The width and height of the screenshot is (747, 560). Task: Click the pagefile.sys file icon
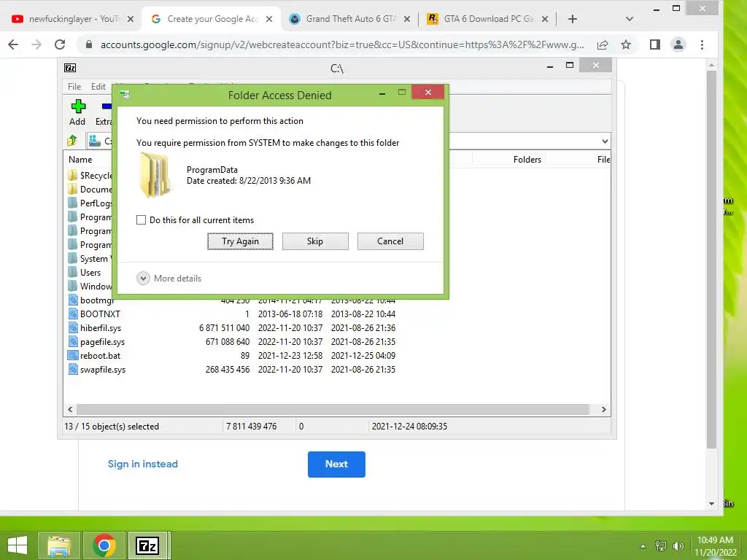tap(73, 341)
